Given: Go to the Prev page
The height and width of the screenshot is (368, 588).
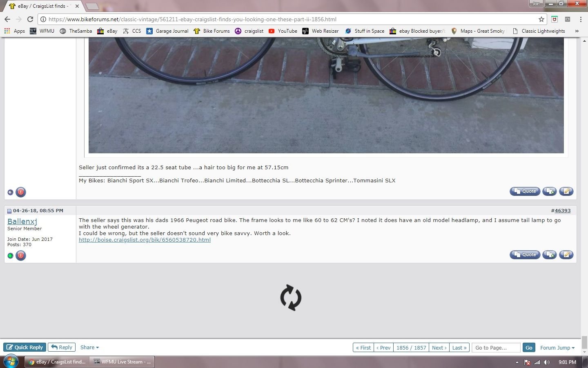Looking at the screenshot, I should coord(383,348).
